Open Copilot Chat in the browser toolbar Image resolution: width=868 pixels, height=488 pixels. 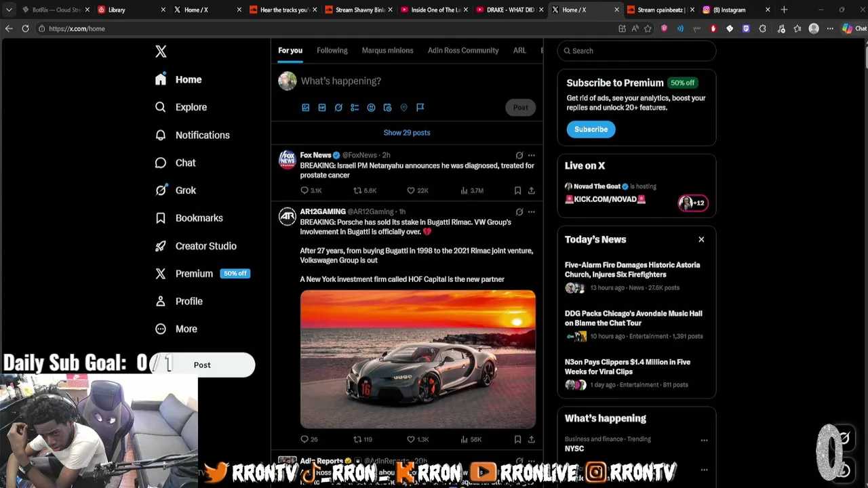[x=854, y=28]
